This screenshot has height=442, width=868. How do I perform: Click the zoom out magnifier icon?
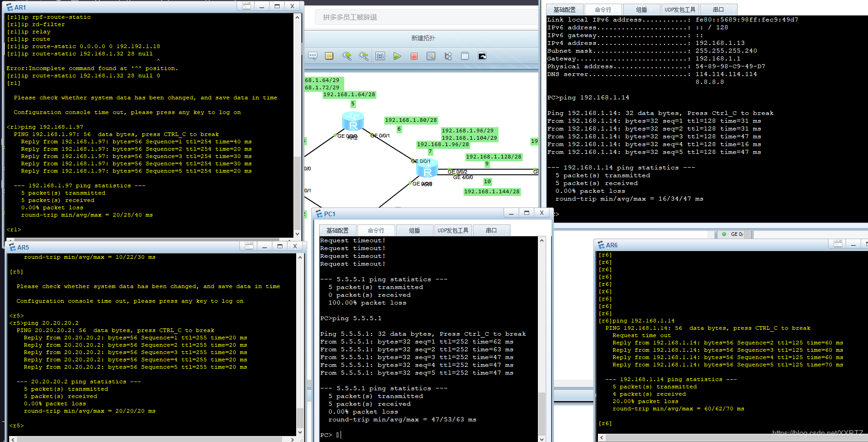363,56
